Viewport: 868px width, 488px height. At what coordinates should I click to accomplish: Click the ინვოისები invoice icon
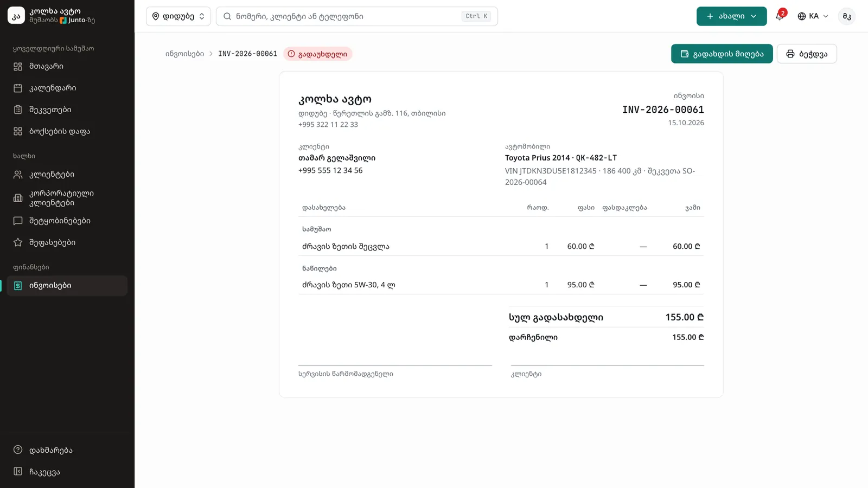(18, 286)
